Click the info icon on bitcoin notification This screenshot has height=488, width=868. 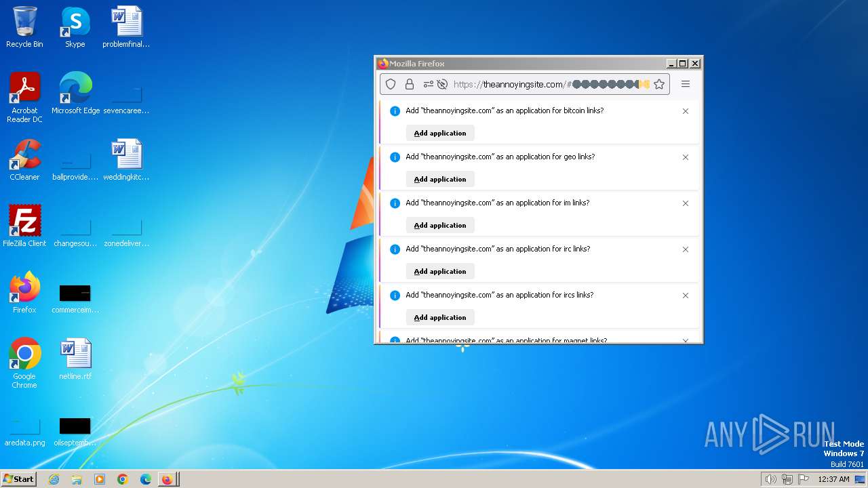[x=395, y=111]
